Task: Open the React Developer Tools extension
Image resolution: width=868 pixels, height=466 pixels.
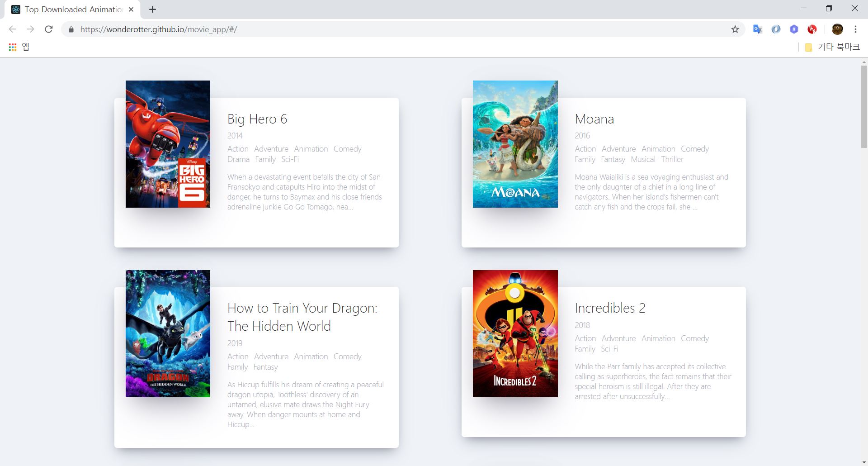Action: point(794,29)
